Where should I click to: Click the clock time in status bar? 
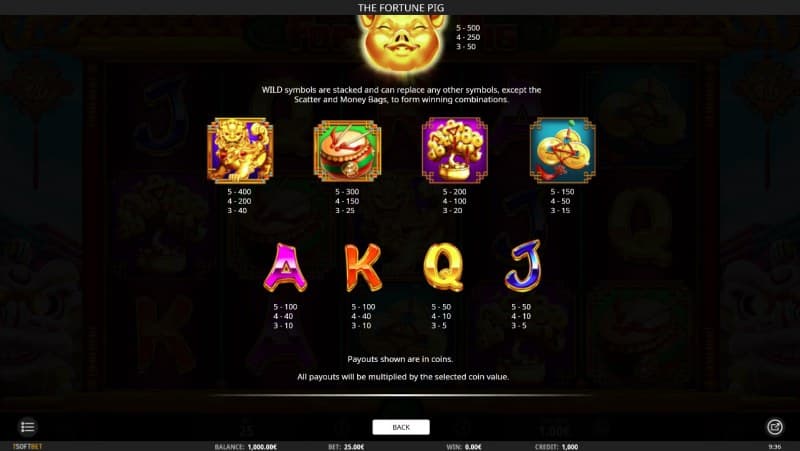point(774,447)
